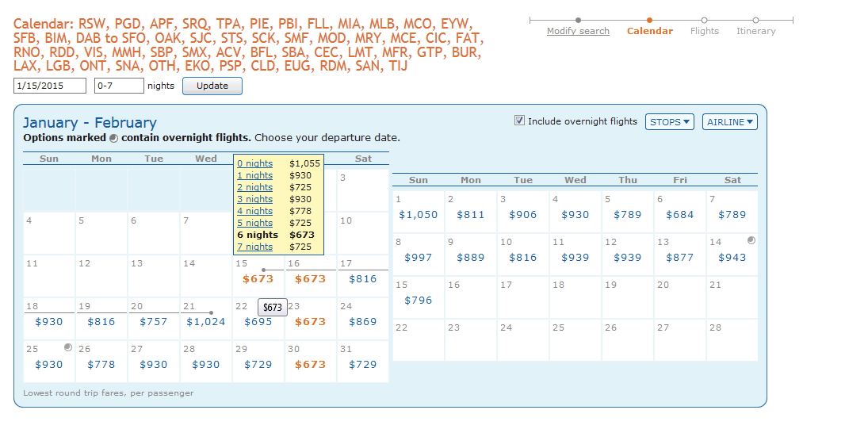Go to the Flights step
This screenshot has width=868, height=429.
[704, 31]
